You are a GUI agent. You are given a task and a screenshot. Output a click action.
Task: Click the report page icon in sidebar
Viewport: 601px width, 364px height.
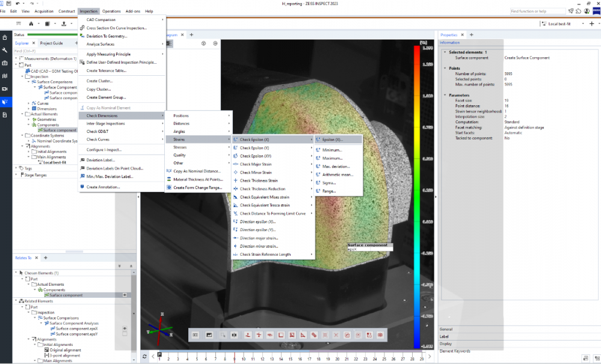pos(5,114)
